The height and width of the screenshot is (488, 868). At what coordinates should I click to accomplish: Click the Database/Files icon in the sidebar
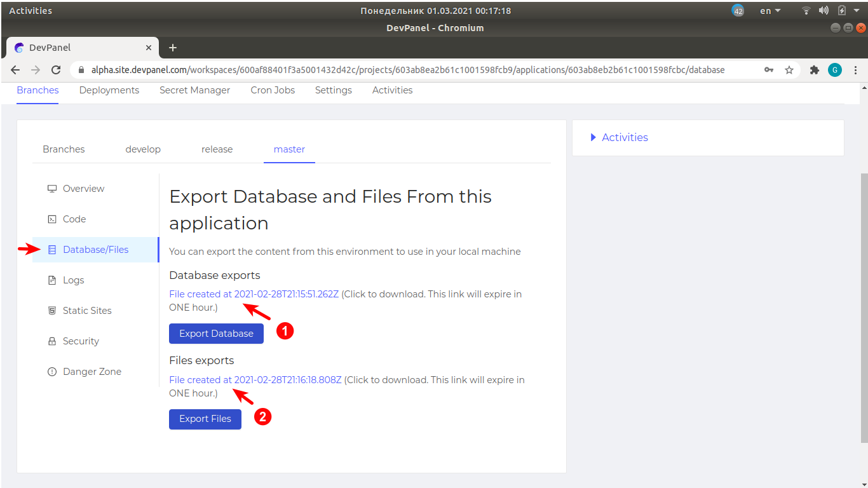coord(51,249)
